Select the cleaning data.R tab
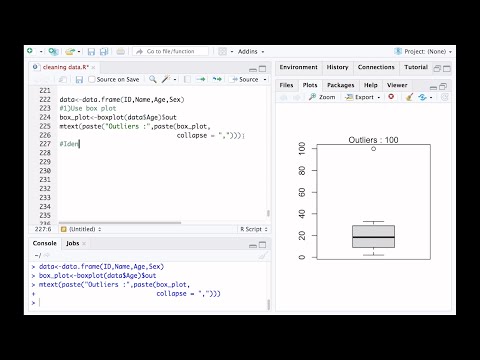This screenshot has height=360, width=480. [65, 67]
